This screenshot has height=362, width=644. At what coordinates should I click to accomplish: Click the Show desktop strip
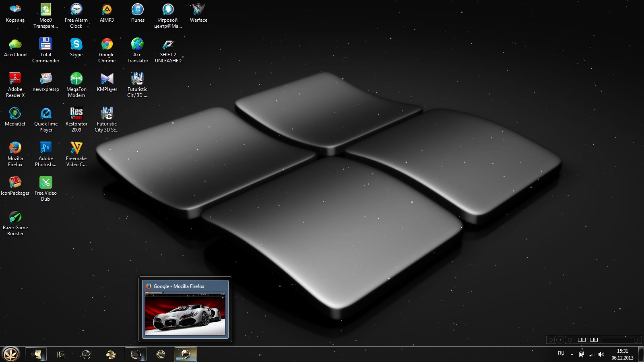click(641, 354)
